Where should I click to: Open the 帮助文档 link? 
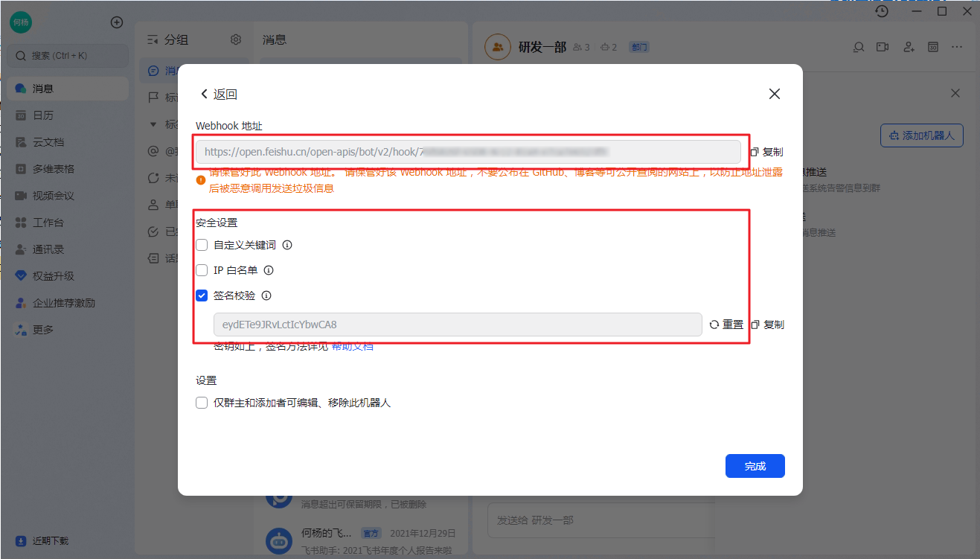click(352, 346)
